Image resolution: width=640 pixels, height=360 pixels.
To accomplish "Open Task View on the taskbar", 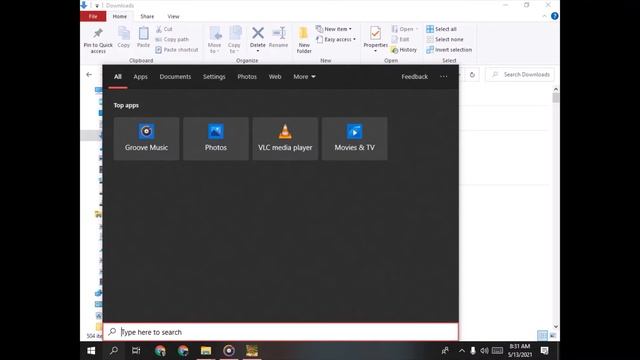I will click(x=136, y=351).
